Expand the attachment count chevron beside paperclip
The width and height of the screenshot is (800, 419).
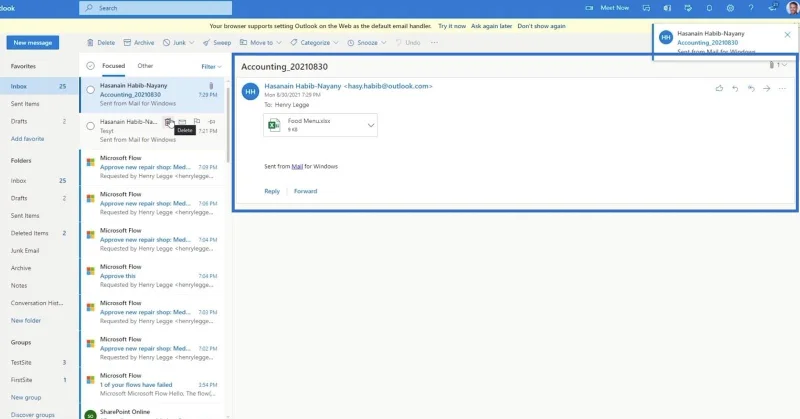click(784, 65)
